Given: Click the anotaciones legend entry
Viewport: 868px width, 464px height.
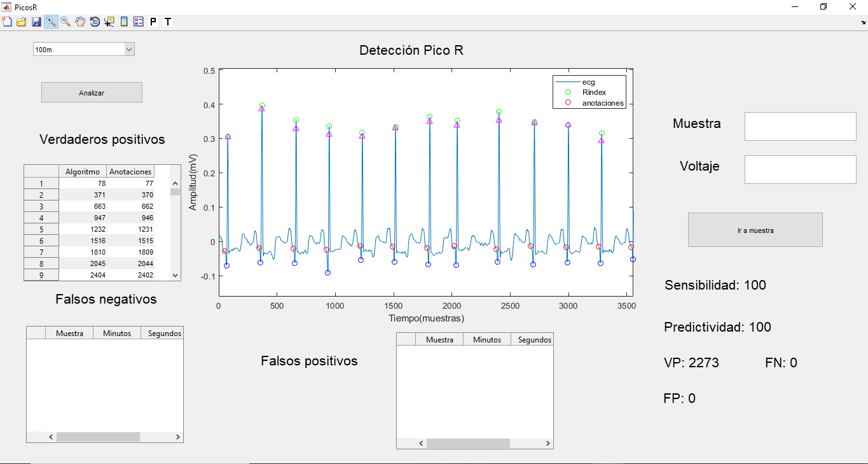Looking at the screenshot, I should [x=603, y=102].
